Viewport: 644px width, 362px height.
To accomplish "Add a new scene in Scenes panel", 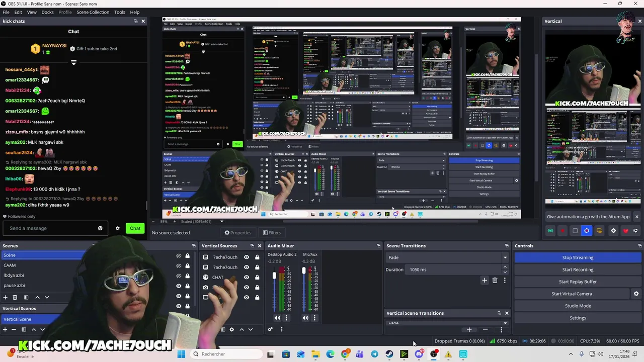I will point(5,297).
